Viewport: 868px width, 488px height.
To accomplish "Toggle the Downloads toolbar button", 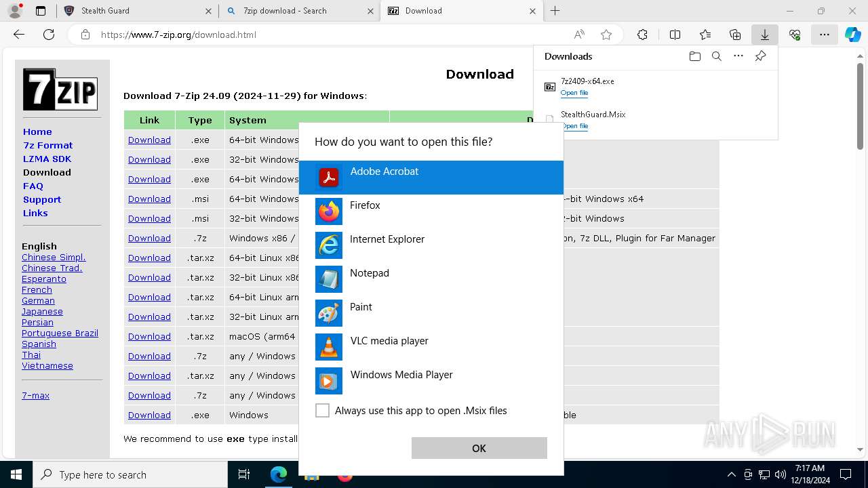I will pos(765,35).
